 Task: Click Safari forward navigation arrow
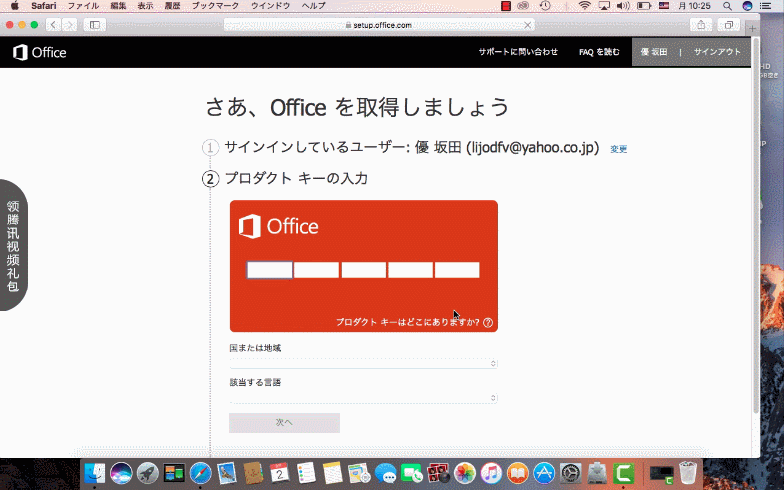point(70,24)
